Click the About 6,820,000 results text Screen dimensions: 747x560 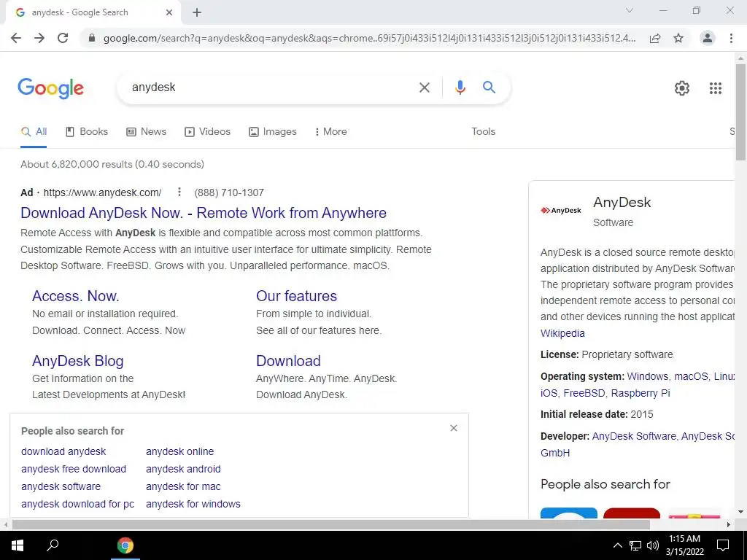(112, 164)
